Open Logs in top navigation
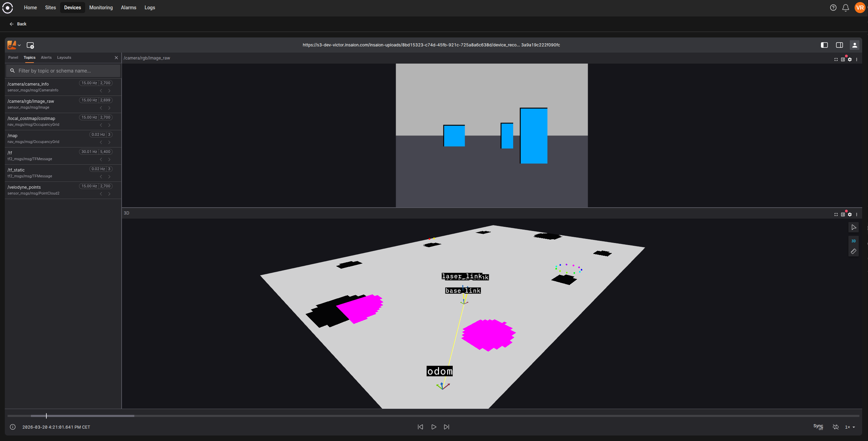This screenshot has width=868, height=441. [x=150, y=8]
